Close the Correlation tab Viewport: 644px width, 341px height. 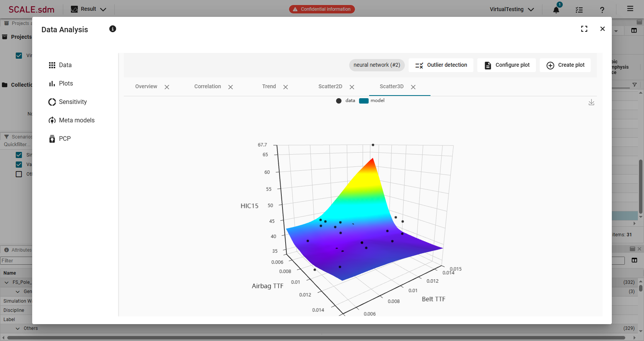coord(230,87)
